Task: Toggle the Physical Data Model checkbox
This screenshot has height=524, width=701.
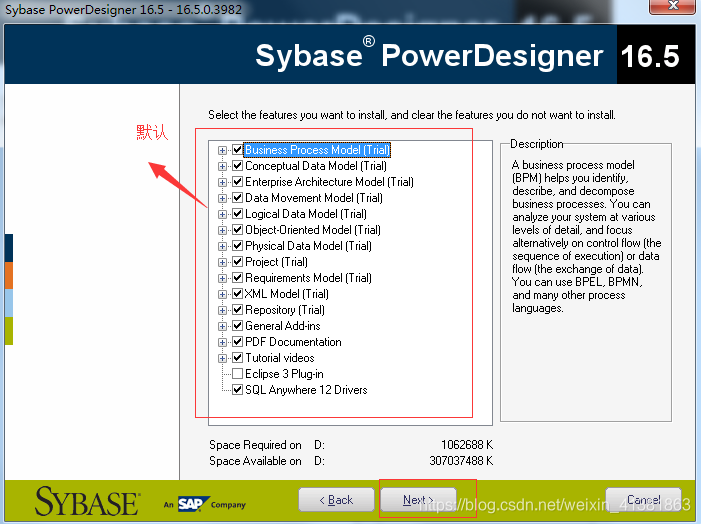Action: 237,246
